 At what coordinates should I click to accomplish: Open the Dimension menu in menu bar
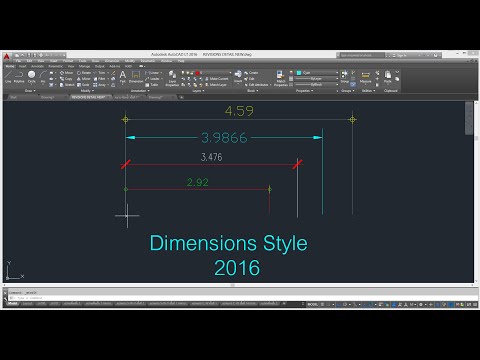click(x=112, y=61)
